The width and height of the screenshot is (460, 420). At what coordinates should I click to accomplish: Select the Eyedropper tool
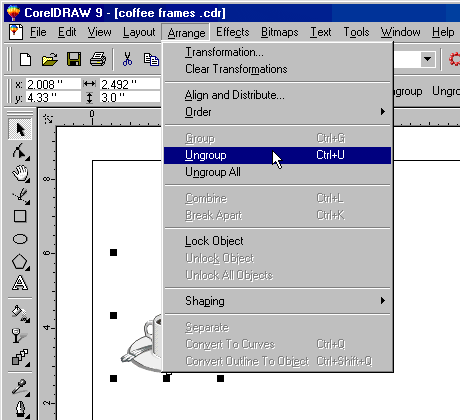[x=20, y=387]
